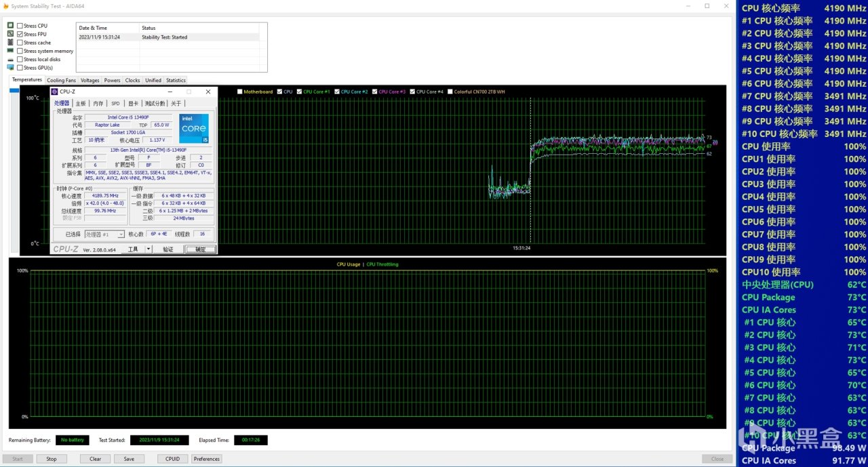Open the 处理器 #1 selection dropdown in CPU-Z

tap(104, 234)
